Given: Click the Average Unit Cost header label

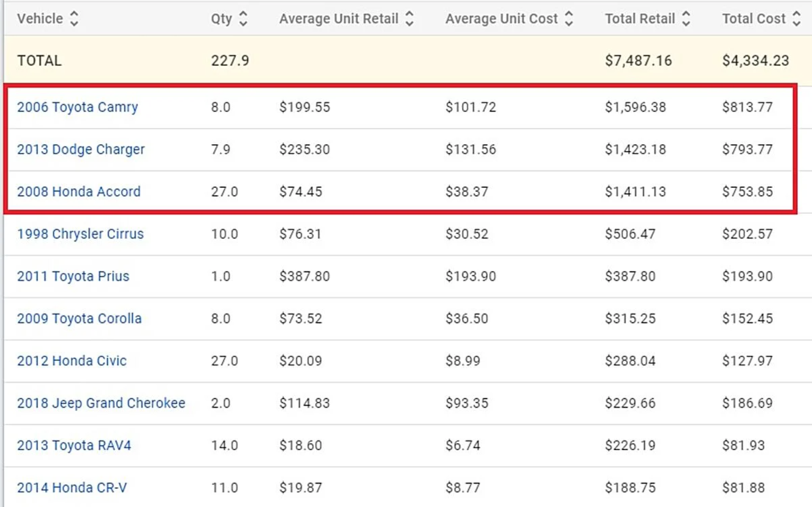Looking at the screenshot, I should pyautogui.click(x=501, y=19).
